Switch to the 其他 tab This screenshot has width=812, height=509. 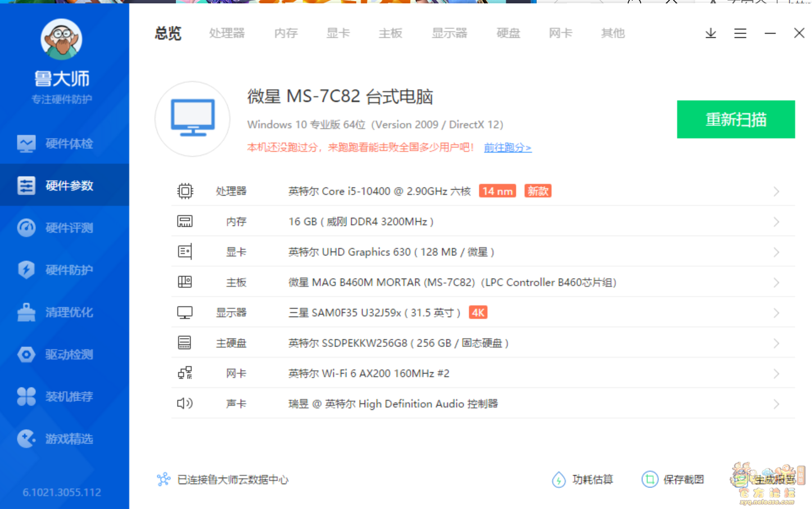click(x=613, y=33)
